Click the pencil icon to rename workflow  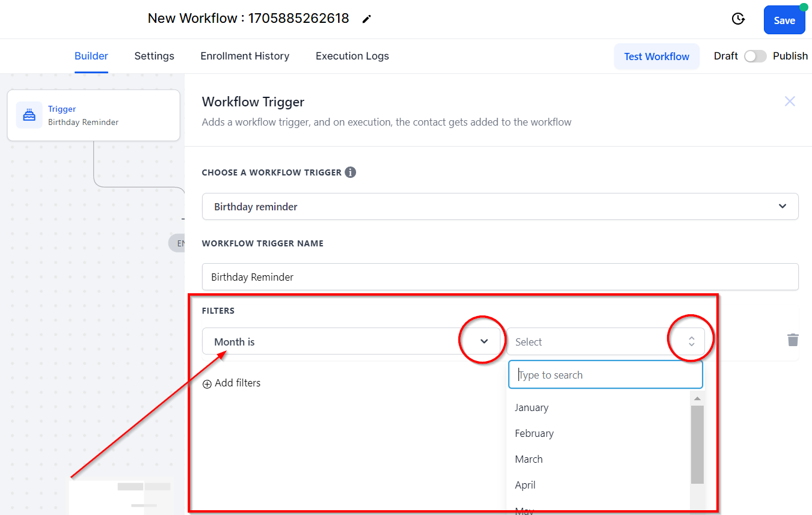click(x=366, y=19)
